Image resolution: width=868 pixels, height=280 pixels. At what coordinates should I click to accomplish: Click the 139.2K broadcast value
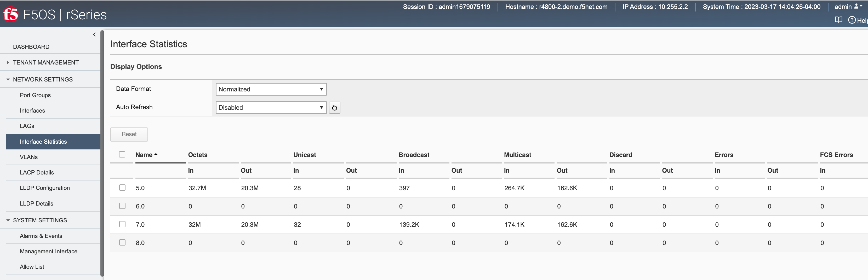pyautogui.click(x=409, y=224)
